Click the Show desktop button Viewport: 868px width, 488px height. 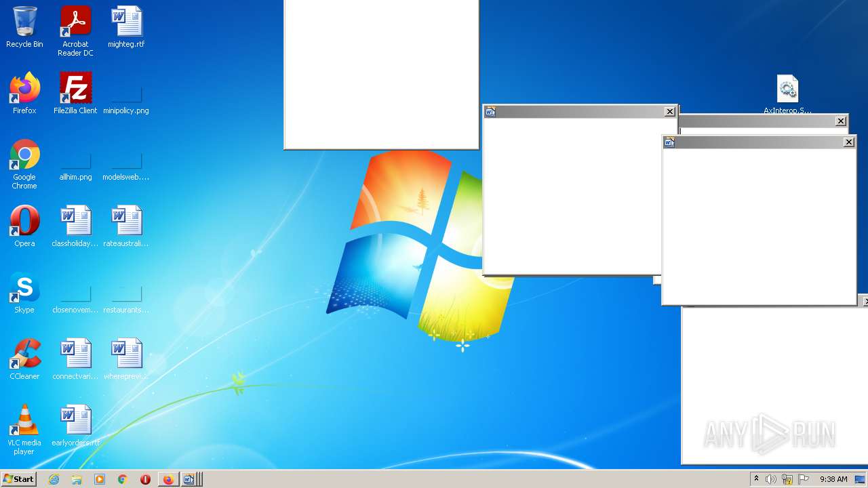pos(861,479)
